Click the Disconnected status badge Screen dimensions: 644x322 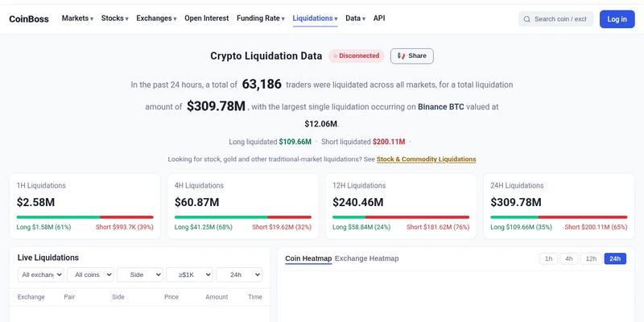(356, 56)
